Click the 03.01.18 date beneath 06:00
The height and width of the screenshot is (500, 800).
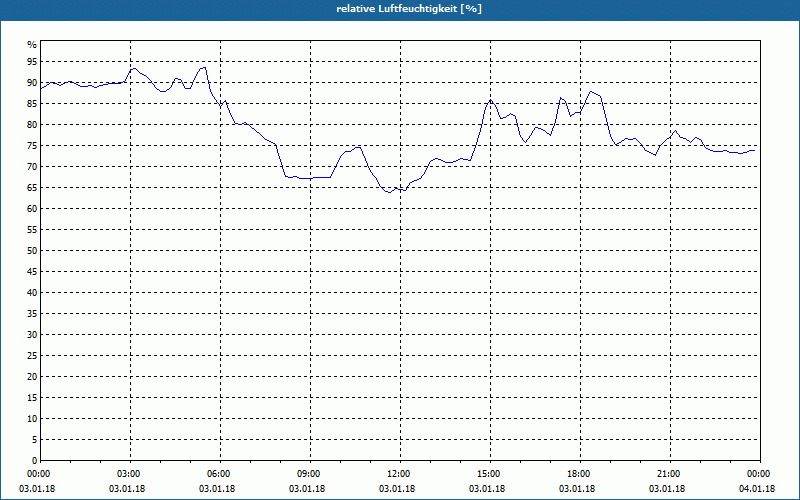coord(217,489)
